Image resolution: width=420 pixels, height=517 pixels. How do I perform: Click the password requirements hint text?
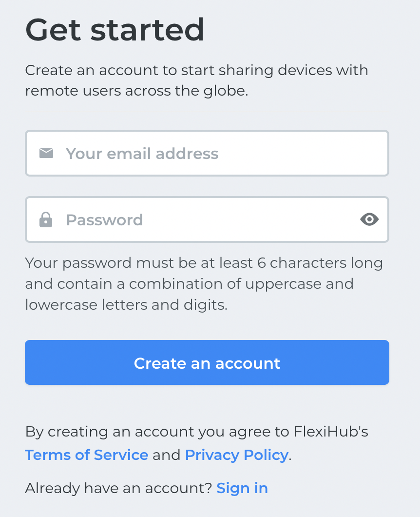(204, 284)
